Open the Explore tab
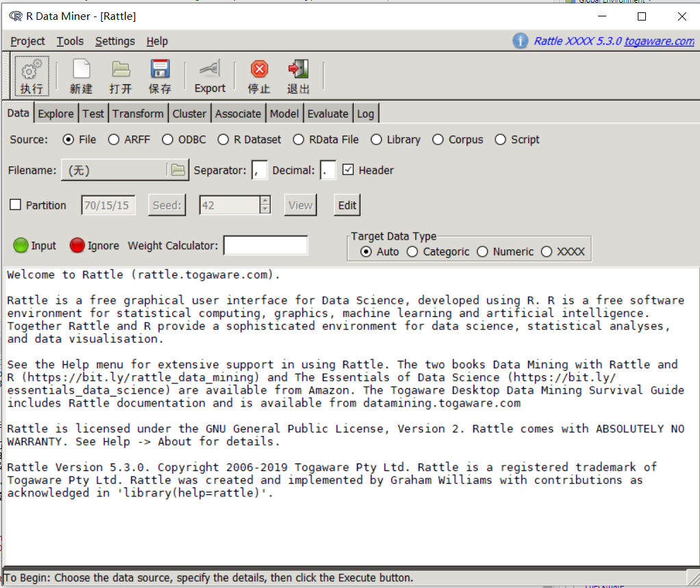Viewport: 700px width, 588px height. click(x=56, y=112)
